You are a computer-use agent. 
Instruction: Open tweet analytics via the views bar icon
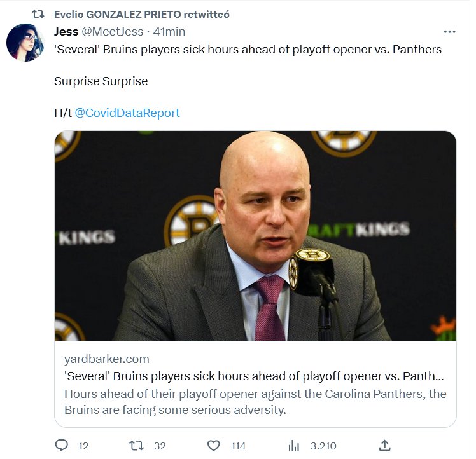click(294, 445)
